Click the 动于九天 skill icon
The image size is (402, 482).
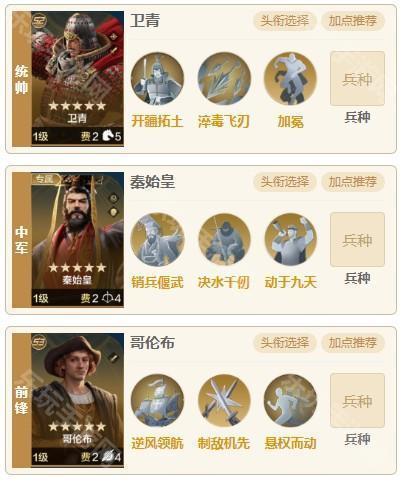click(290, 240)
